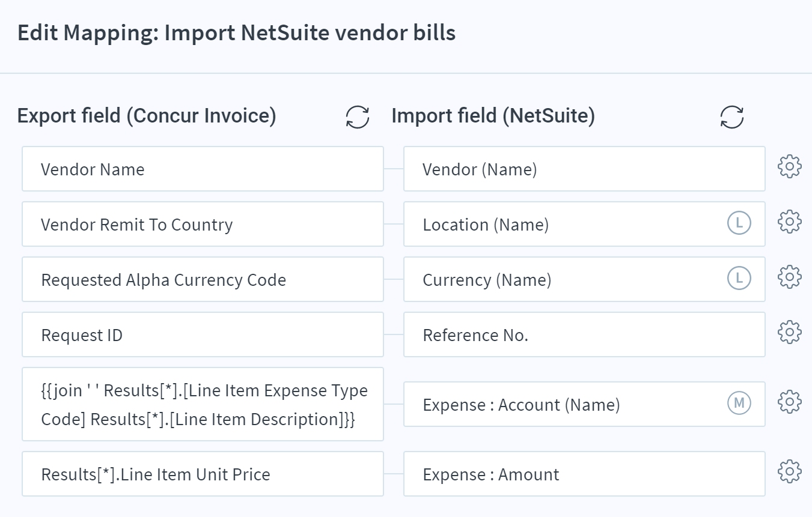Select the Expense : Account (Name) import field

584,404
